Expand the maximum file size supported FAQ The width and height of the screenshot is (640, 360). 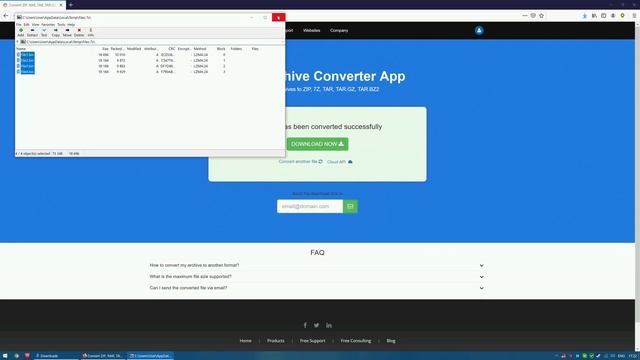317,277
